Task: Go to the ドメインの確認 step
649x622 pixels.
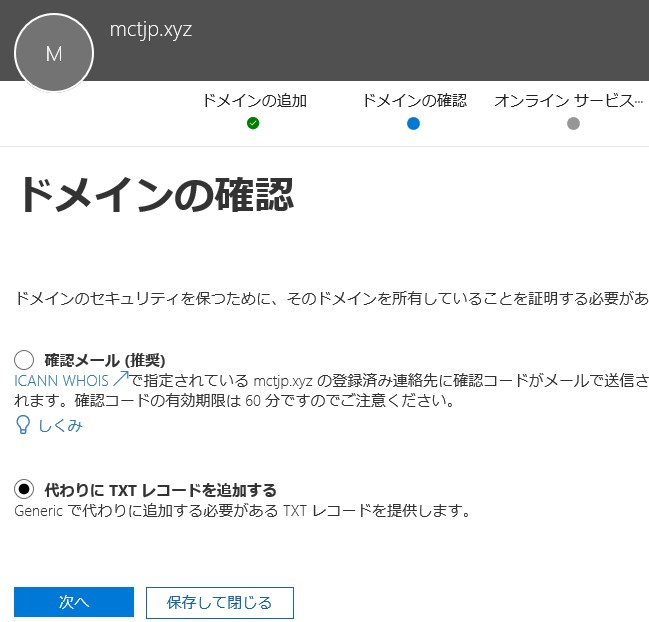Action: coord(414,101)
